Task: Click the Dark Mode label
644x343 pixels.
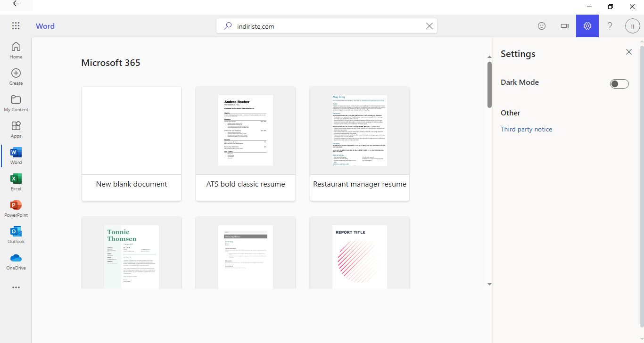Action: click(x=520, y=82)
